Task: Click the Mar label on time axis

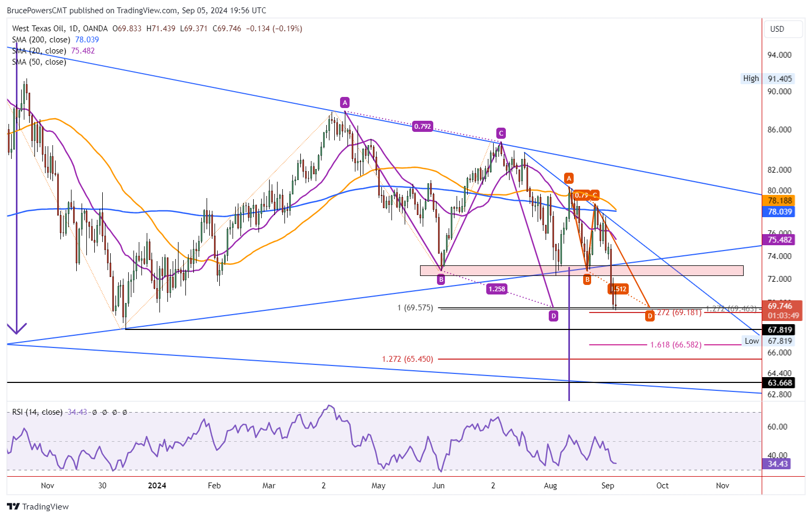Action: pos(269,486)
